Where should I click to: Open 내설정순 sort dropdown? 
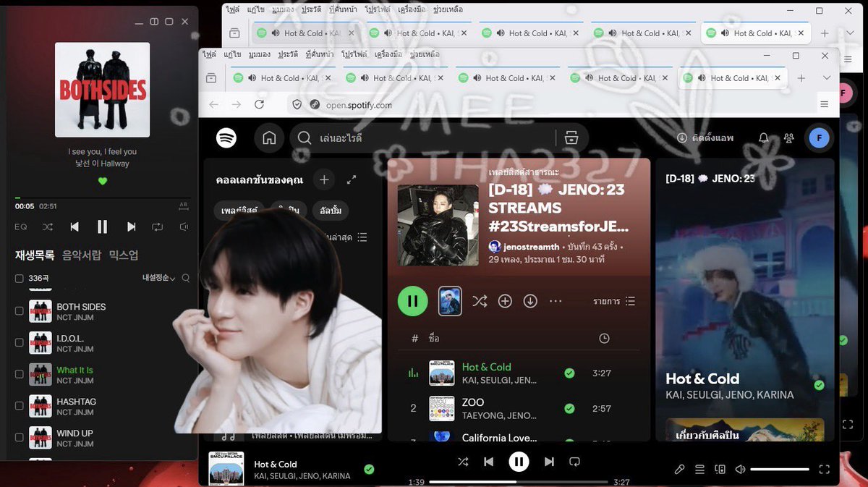[159, 278]
